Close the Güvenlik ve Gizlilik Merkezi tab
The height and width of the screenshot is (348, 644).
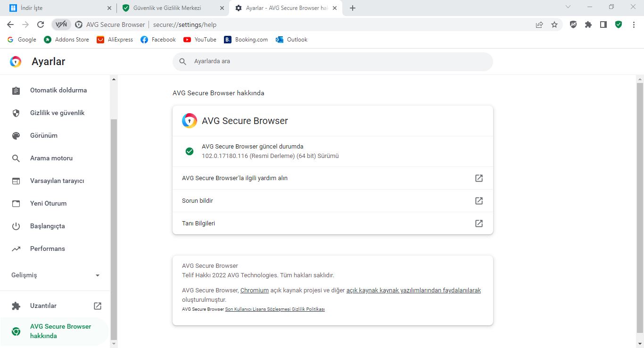tap(222, 8)
